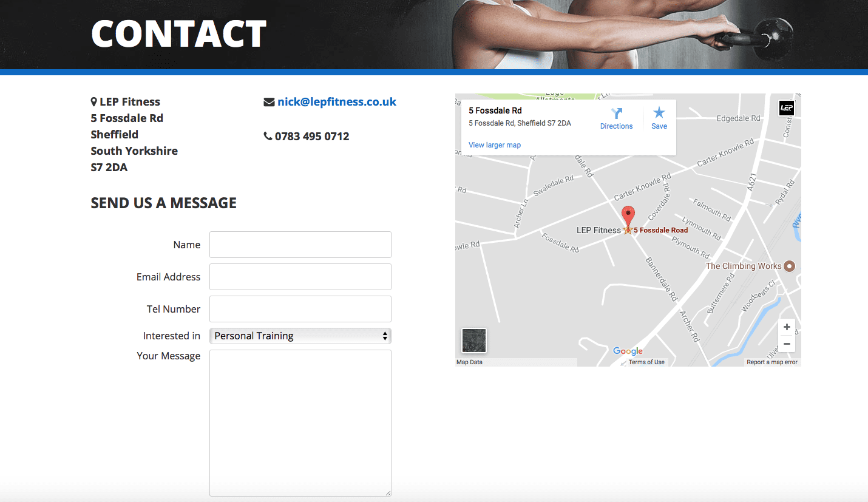The height and width of the screenshot is (502, 868).
Task: Click the Directions arrow icon on map card
Action: pyautogui.click(x=617, y=114)
